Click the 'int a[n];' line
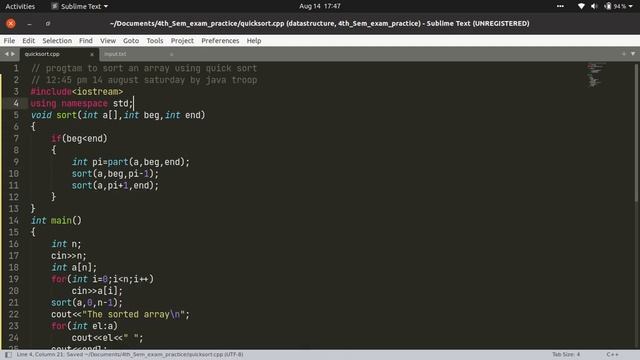 [x=74, y=267]
